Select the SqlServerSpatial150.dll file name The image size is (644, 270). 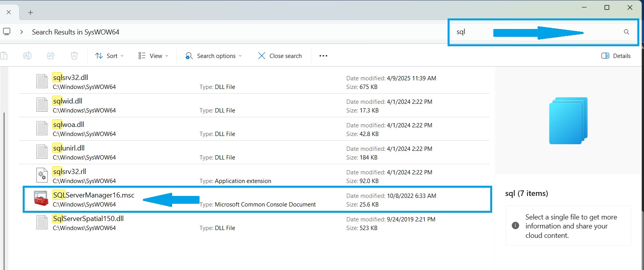point(88,218)
